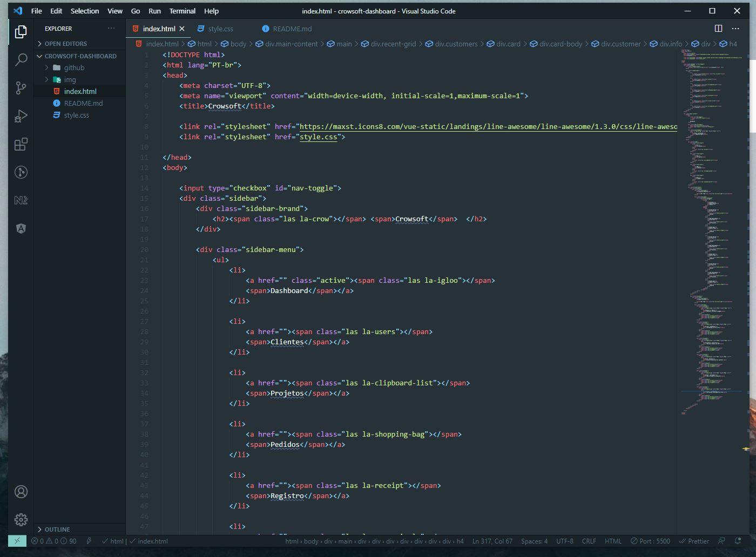Click the remote window indicator in status bar
Image resolution: width=756 pixels, height=557 pixels.
(17, 541)
